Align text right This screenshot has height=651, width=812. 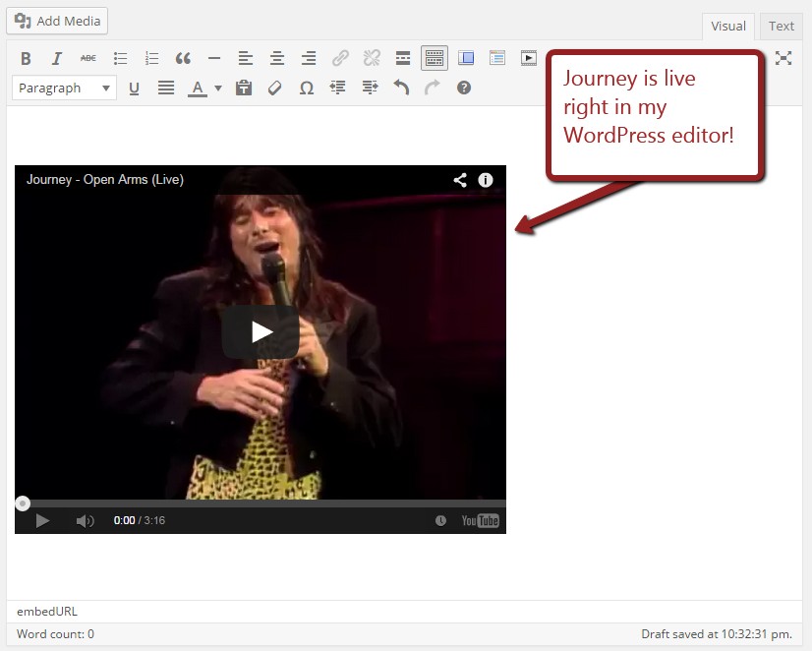309,59
